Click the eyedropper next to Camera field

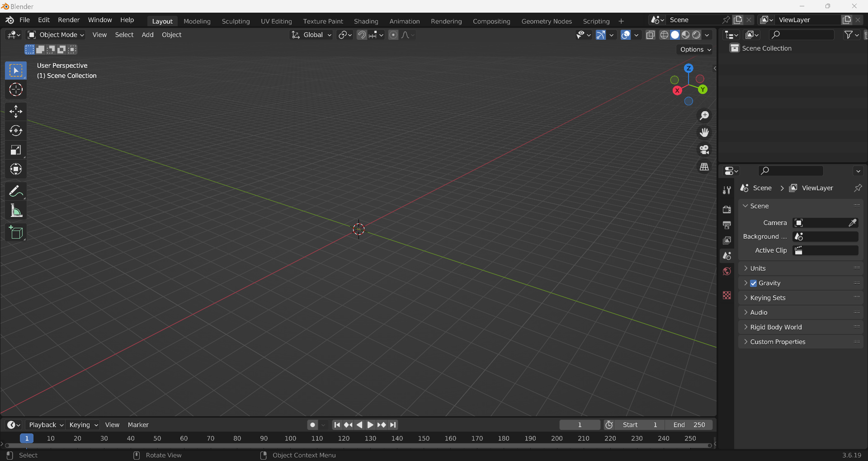tap(853, 223)
